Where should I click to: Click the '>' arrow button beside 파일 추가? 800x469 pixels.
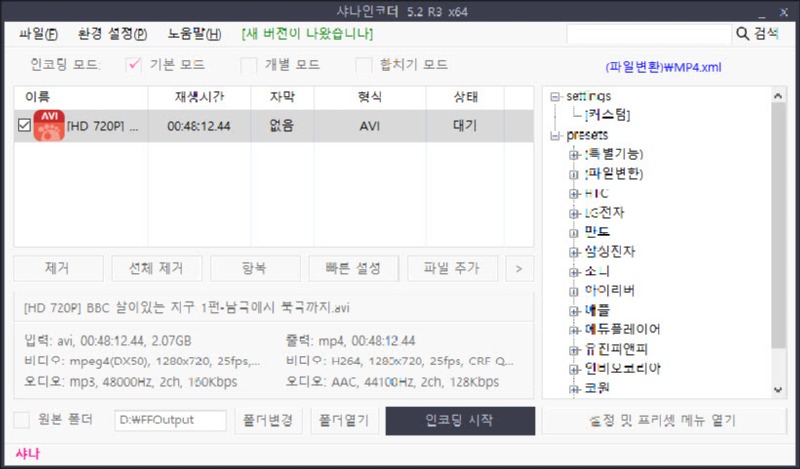[x=518, y=268]
